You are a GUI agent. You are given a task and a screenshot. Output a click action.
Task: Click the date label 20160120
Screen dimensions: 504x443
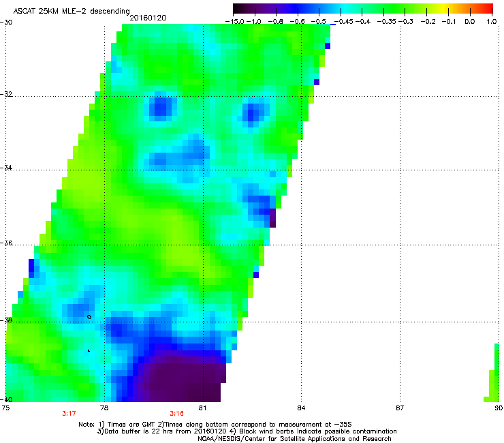click(148, 18)
